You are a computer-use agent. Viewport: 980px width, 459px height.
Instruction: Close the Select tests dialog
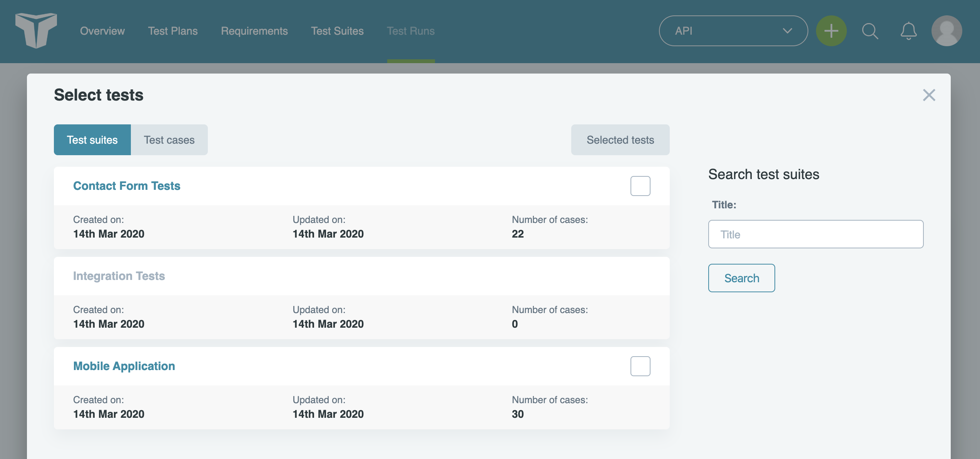pyautogui.click(x=929, y=95)
